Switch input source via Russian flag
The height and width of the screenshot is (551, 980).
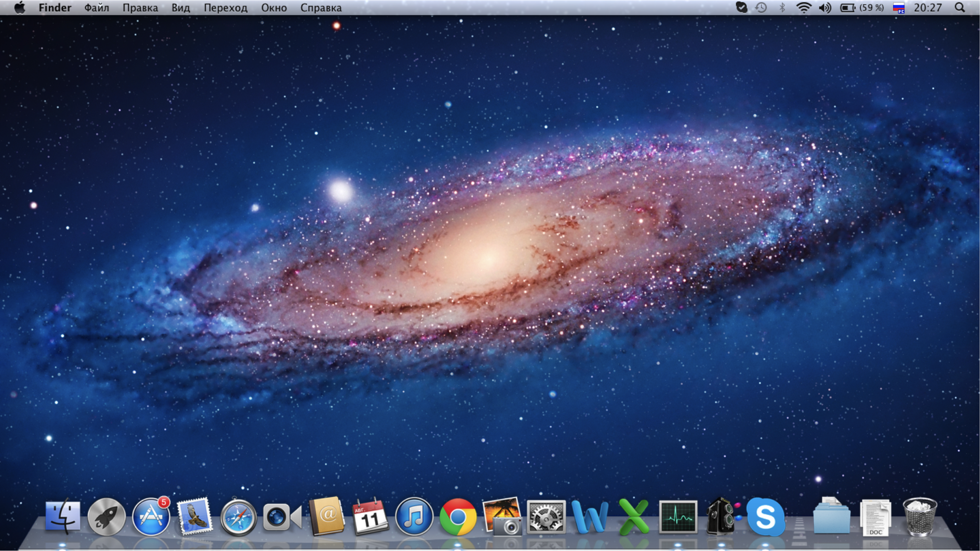click(x=898, y=8)
